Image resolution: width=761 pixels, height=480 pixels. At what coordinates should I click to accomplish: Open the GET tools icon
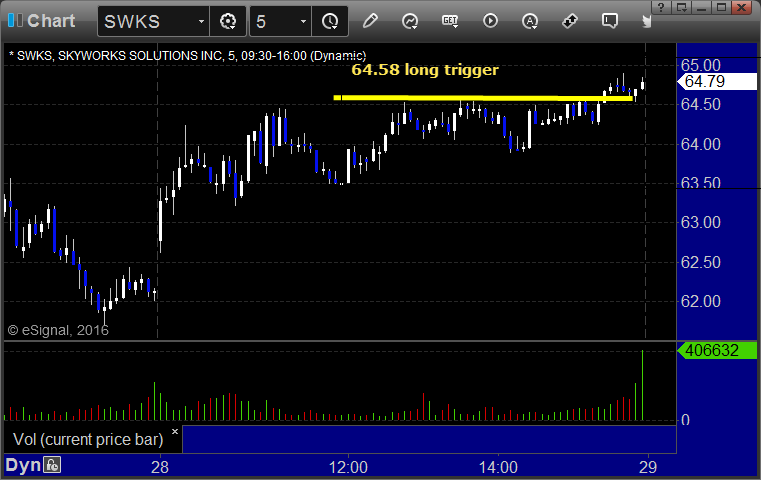pyautogui.click(x=450, y=21)
